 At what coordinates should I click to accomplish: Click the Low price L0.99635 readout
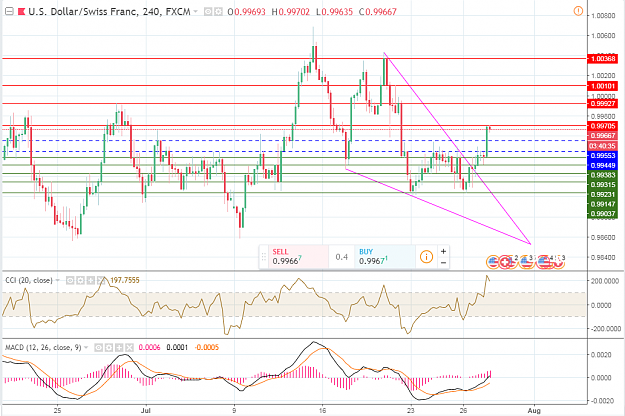pyautogui.click(x=334, y=12)
